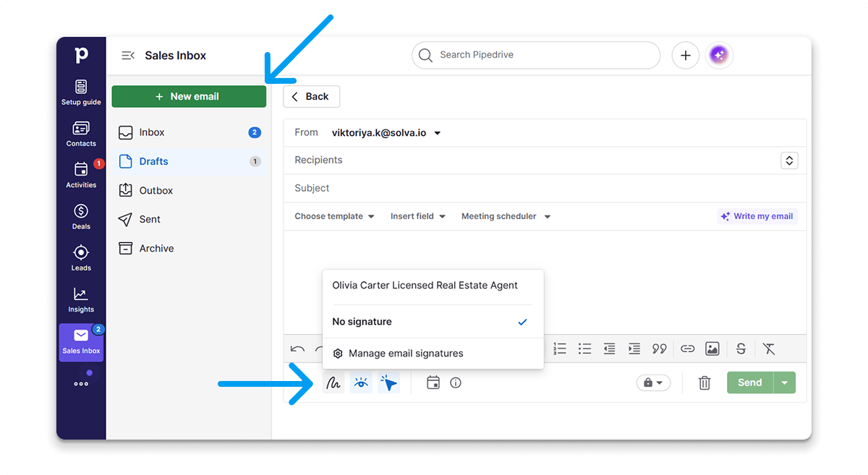Schedule email with calendar icon
Viewport: 868px width, 475px height.
coord(433,382)
